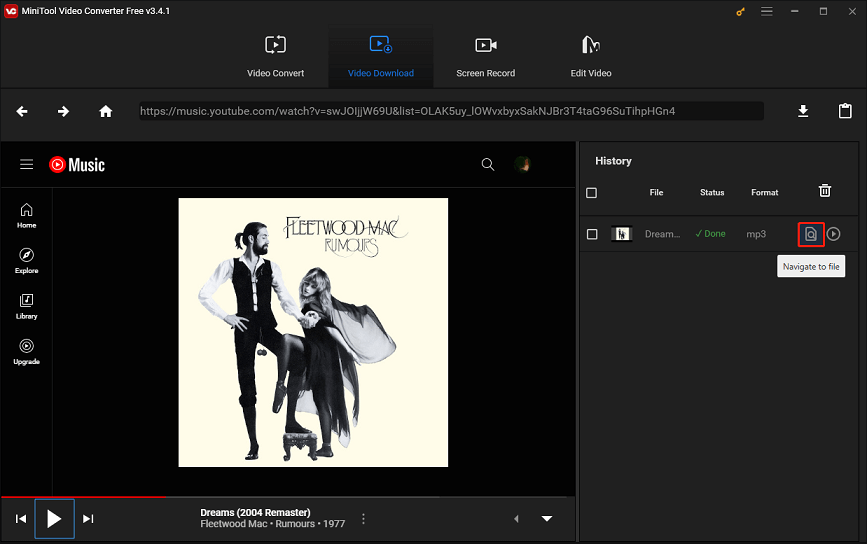Select all history items checkbox

[592, 193]
